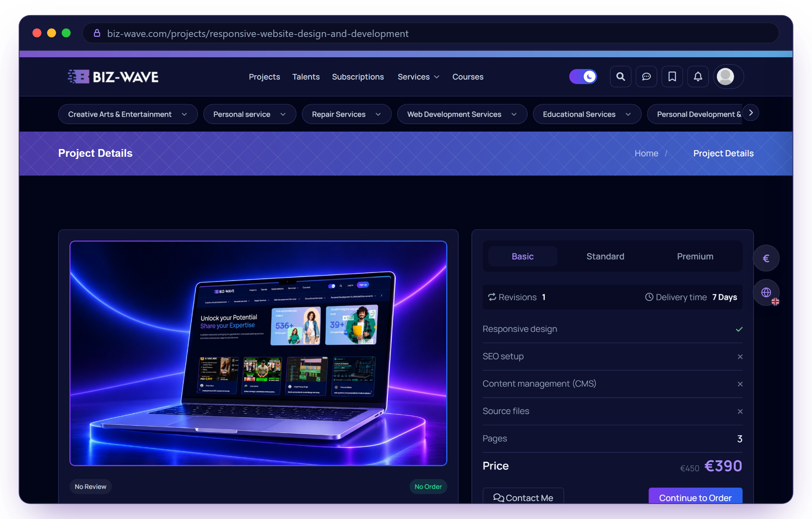Open the chat messages icon
This screenshot has width=812, height=519.
646,76
